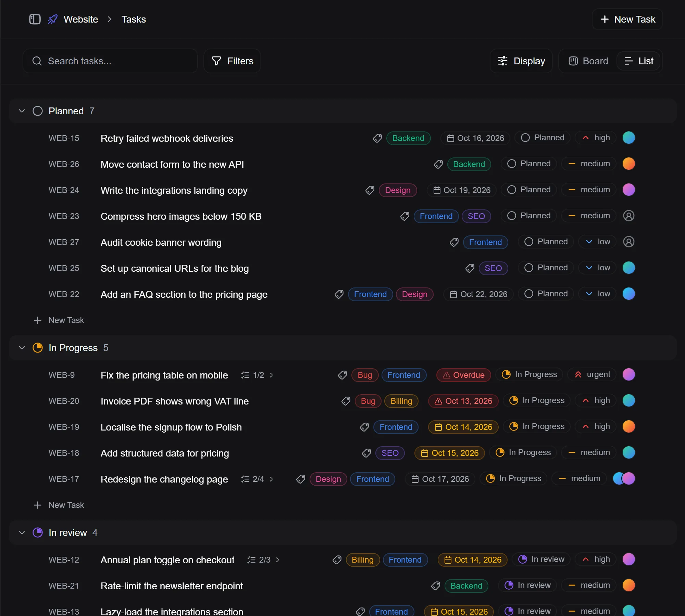Click tag icon on Invoice PDF row

pos(346,401)
